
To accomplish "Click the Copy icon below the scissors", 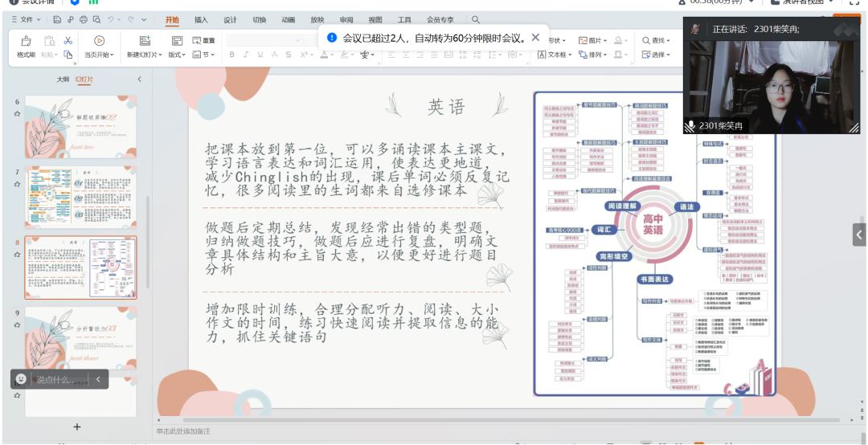I will tap(68, 55).
